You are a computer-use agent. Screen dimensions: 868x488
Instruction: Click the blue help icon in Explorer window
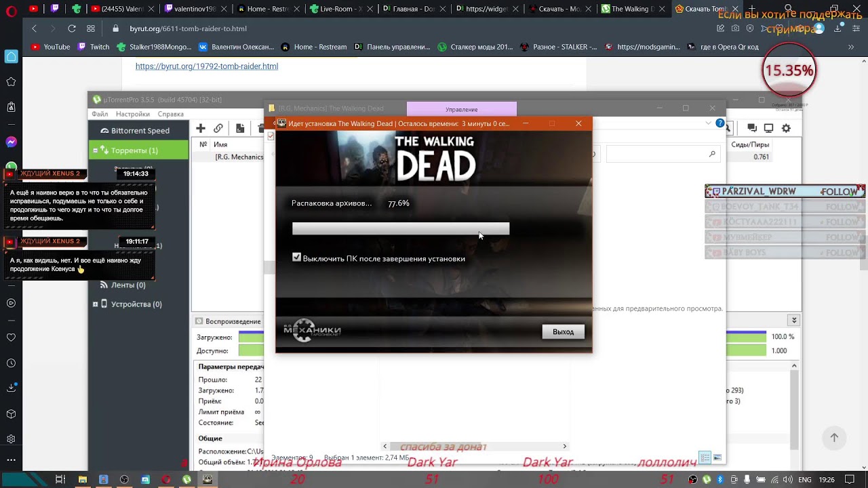coord(720,123)
